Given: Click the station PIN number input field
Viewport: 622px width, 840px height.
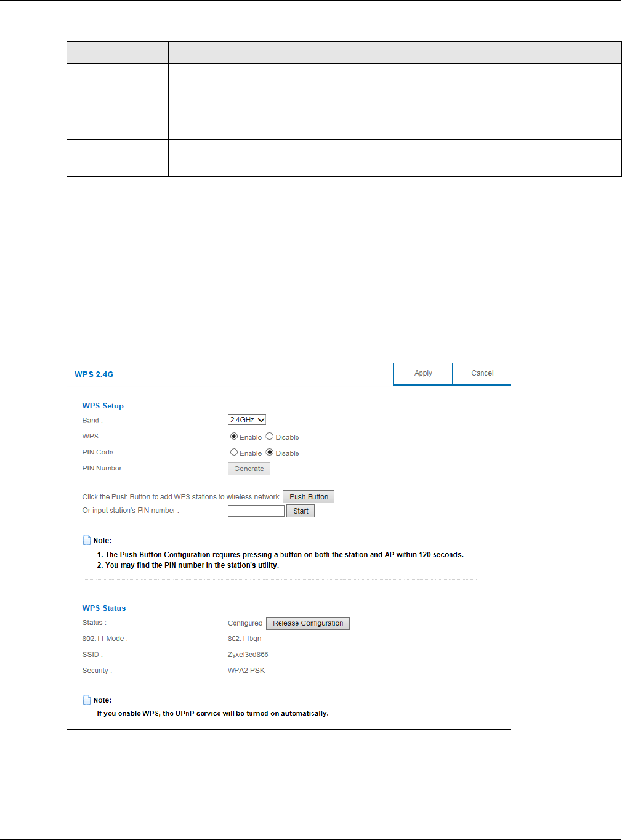Looking at the screenshot, I should tap(256, 511).
